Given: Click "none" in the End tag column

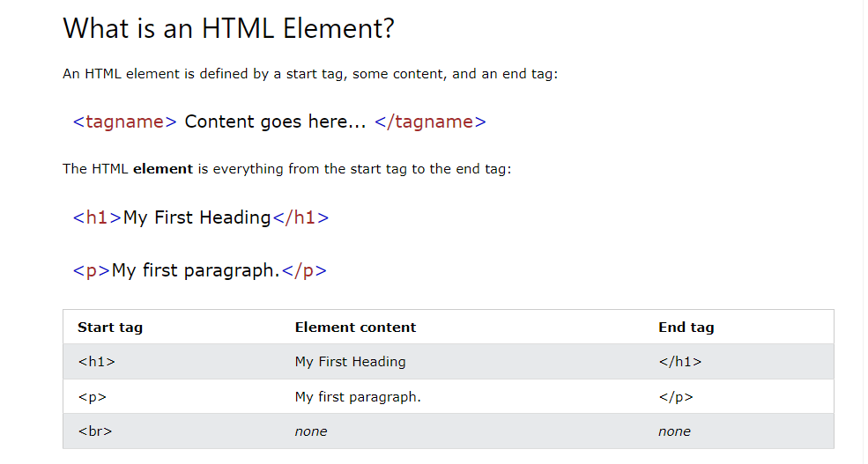Looking at the screenshot, I should point(674,431).
